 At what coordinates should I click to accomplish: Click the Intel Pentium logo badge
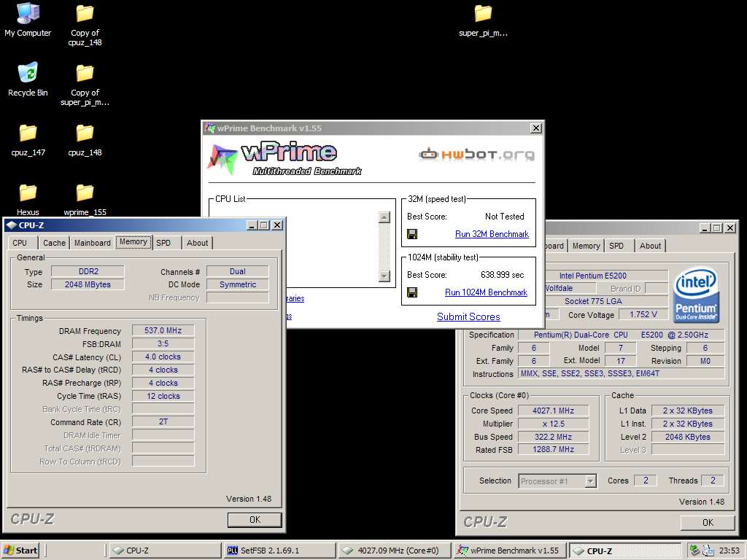click(x=696, y=295)
